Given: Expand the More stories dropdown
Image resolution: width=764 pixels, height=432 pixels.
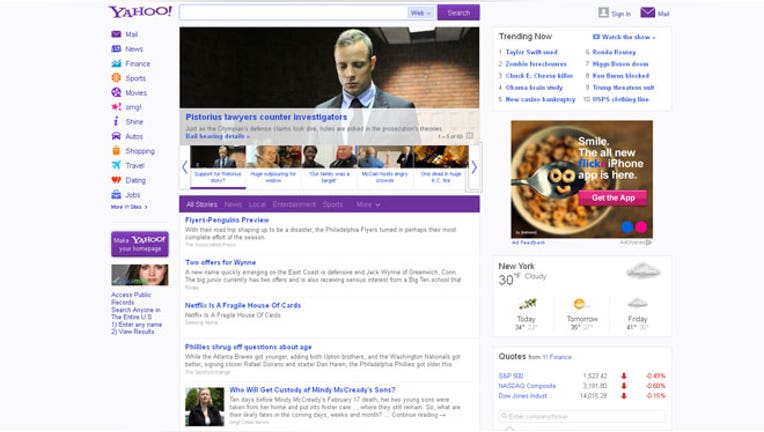Looking at the screenshot, I should 368,205.
